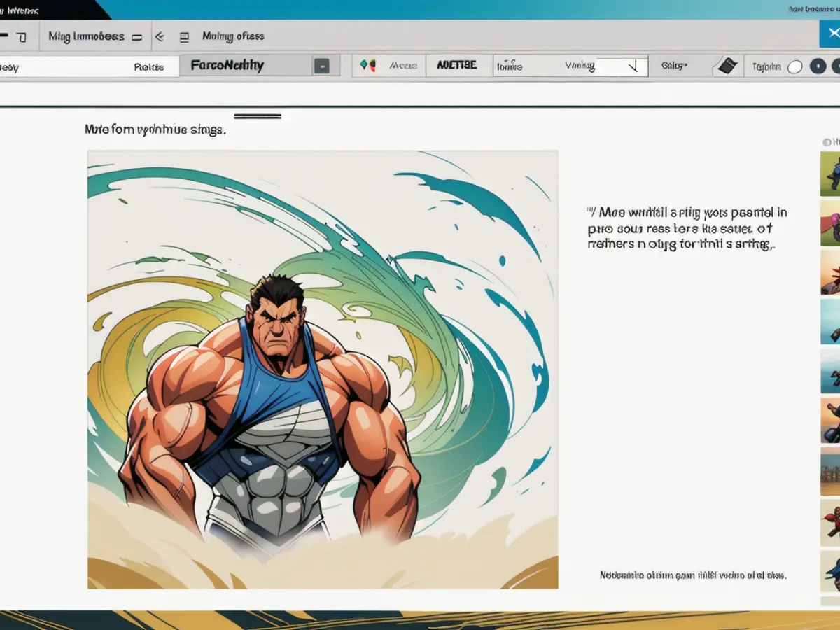The width and height of the screenshot is (840, 630).
Task: Click the 'AUCTIBE' button
Action: tap(456, 65)
